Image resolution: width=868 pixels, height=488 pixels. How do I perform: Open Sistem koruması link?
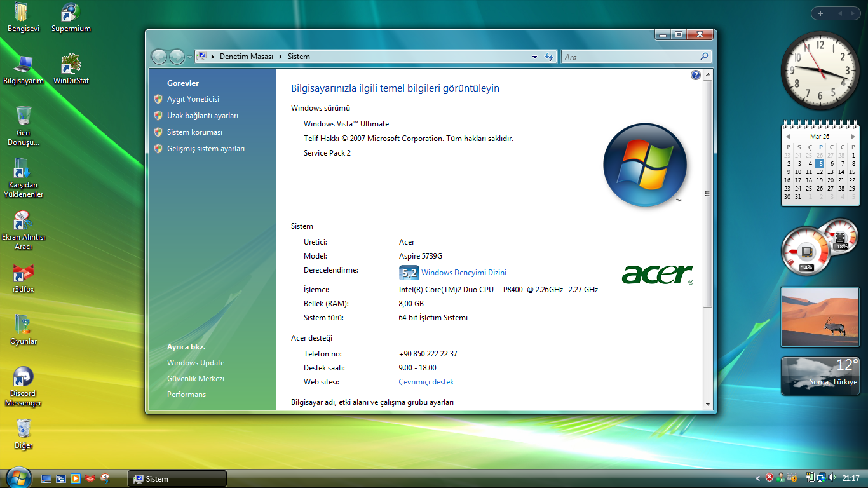(x=194, y=132)
